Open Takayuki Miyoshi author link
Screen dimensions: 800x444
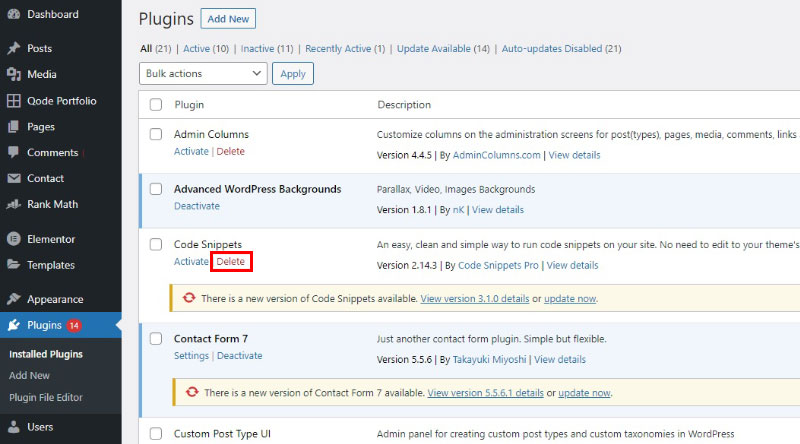(x=489, y=359)
